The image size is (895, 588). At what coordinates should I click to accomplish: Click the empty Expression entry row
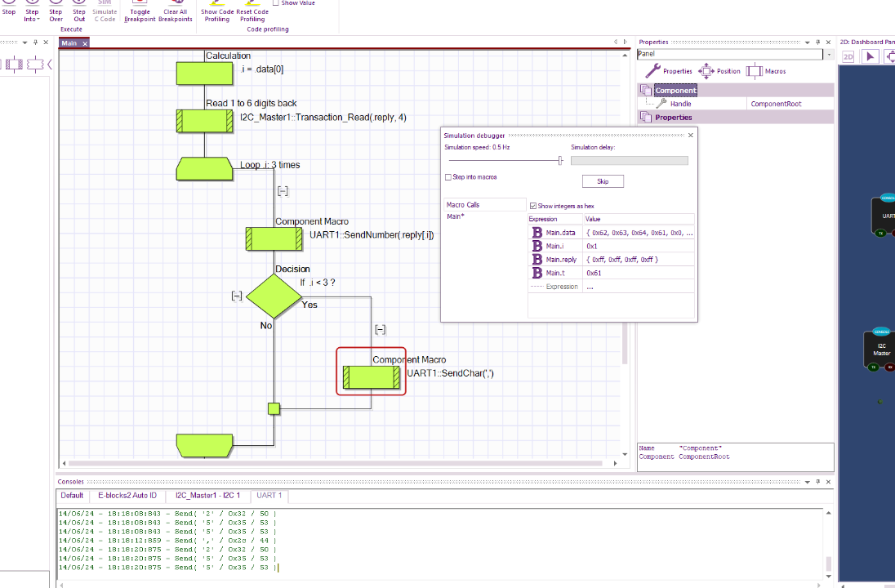[x=612, y=287]
